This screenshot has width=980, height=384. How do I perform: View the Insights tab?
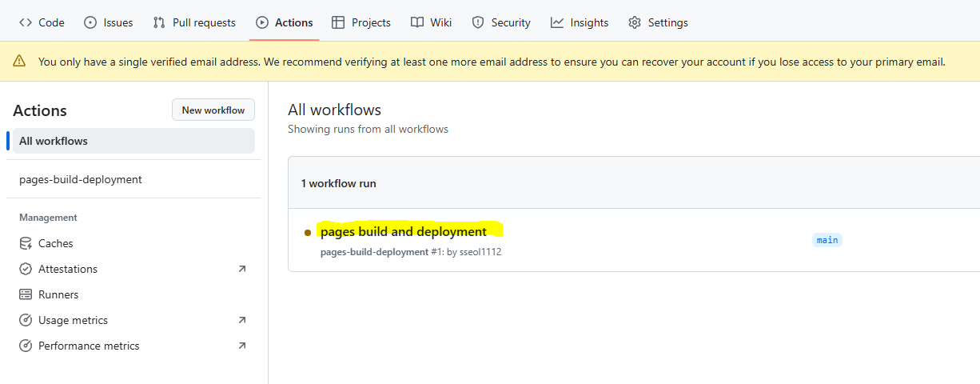(580, 22)
